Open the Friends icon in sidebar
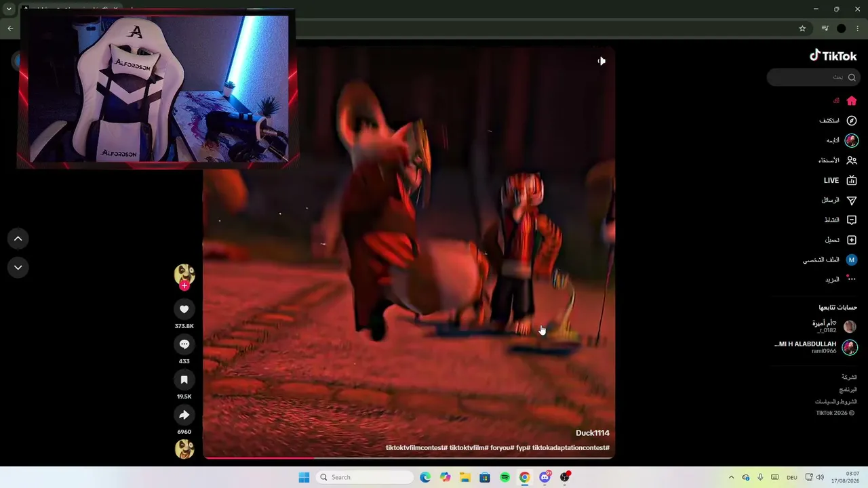868x488 pixels. click(852, 161)
